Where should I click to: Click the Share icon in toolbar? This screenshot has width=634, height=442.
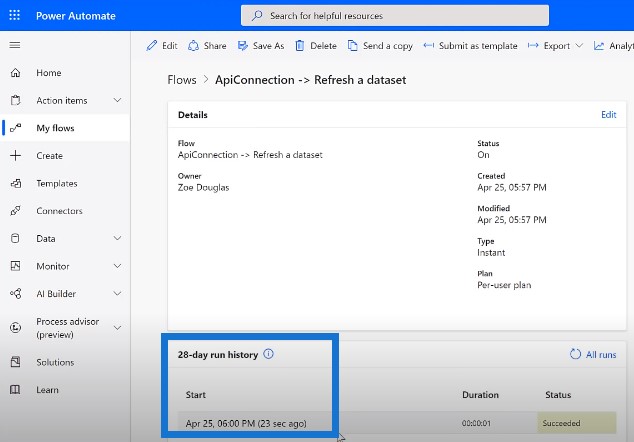tap(193, 46)
